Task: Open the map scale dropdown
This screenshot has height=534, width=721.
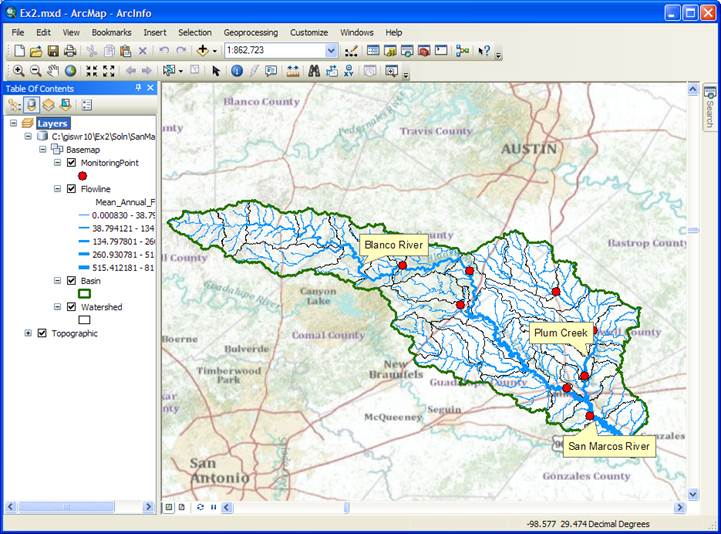Action: (x=331, y=50)
